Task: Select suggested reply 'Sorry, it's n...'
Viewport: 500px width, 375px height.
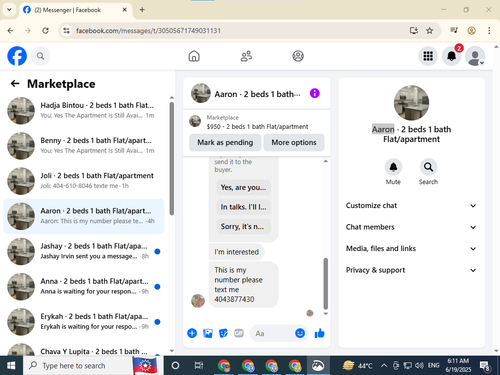Action: point(243,227)
